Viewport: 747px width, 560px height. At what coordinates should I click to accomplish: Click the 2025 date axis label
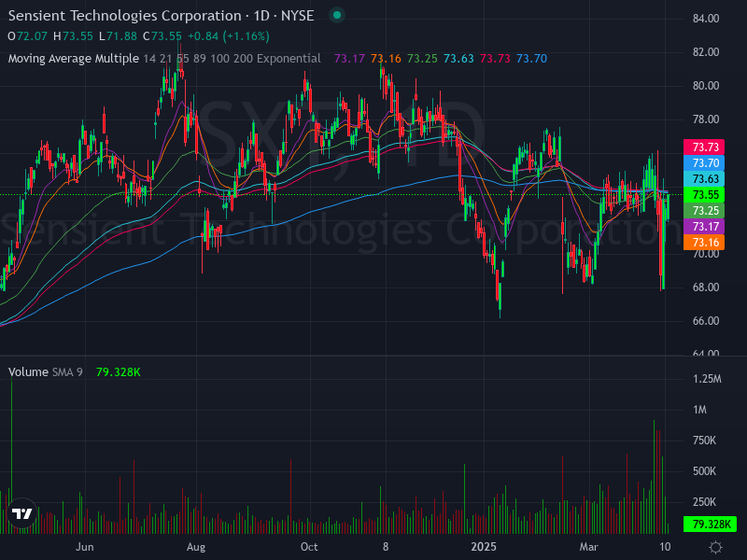[484, 547]
